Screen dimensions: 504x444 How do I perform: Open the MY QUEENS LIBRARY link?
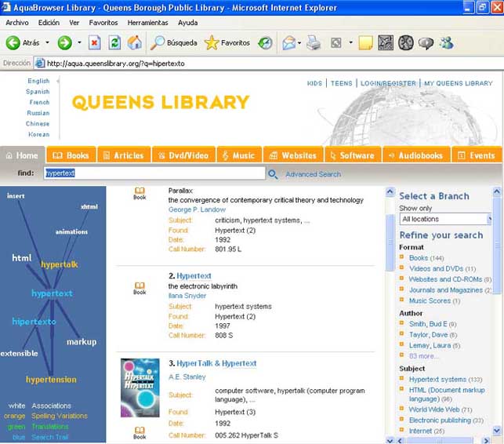(x=459, y=83)
